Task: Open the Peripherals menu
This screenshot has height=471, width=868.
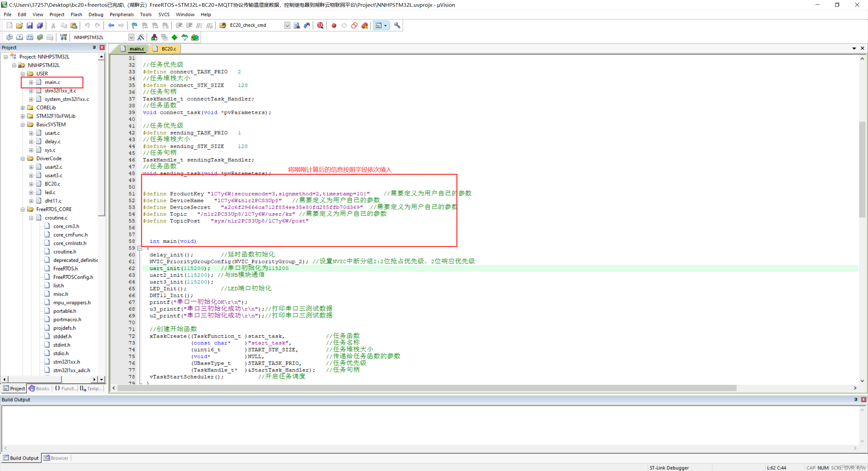Action: (121, 15)
